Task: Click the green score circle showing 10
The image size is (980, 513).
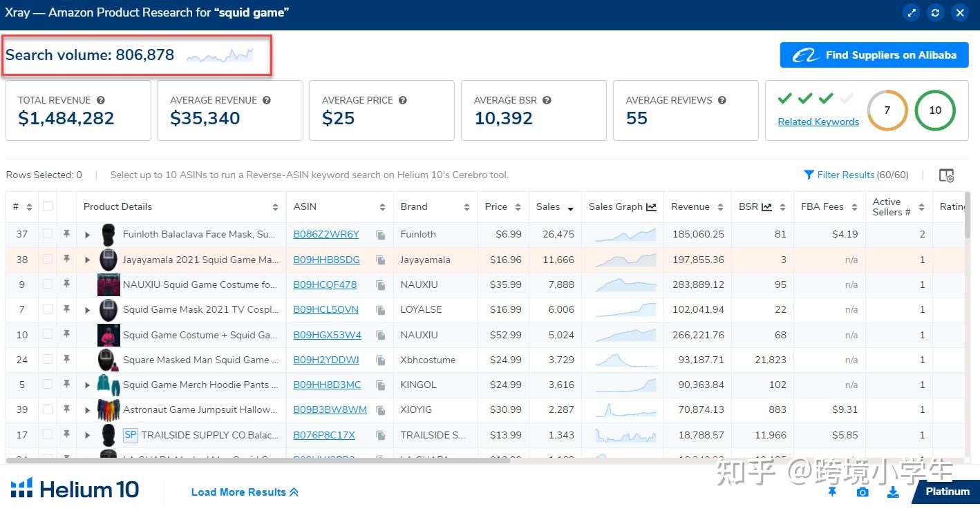Action: [x=935, y=110]
